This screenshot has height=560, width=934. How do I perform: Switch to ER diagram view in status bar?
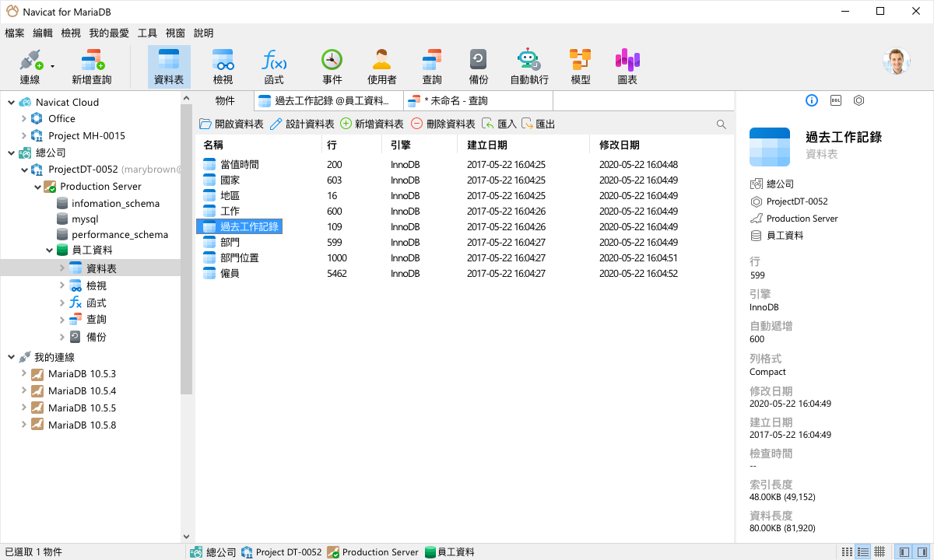click(880, 552)
